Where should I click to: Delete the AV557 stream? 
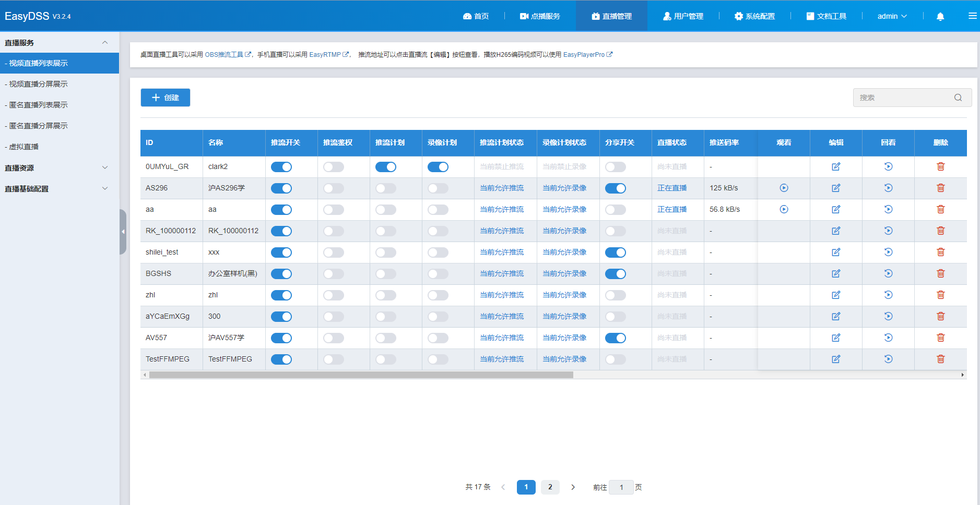[x=940, y=338]
